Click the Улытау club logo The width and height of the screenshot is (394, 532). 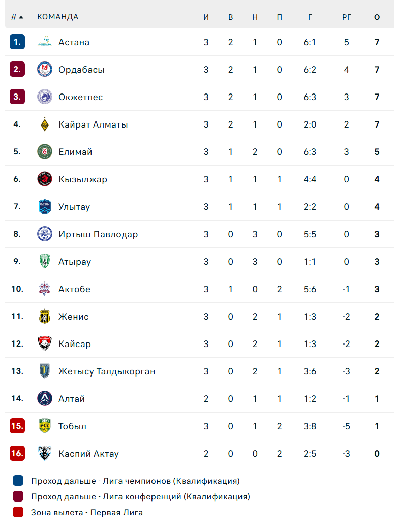[x=45, y=207]
